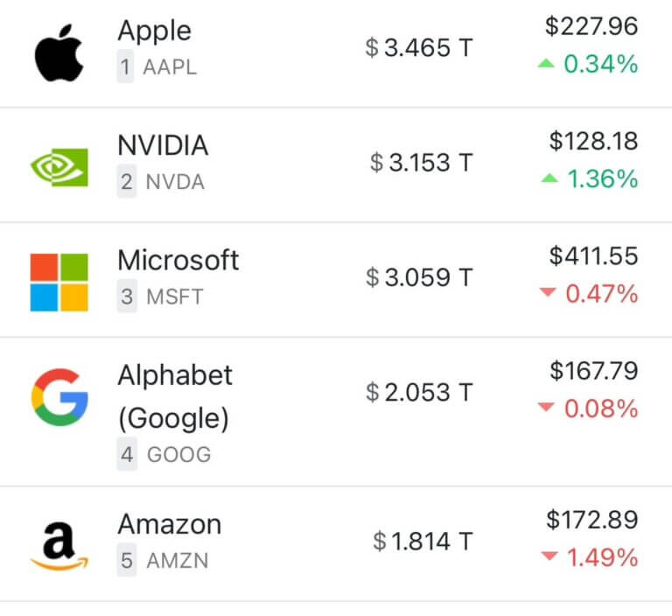Image resolution: width=672 pixels, height=616 pixels.
Task: Click Amazon's red down-arrow change indicator
Action: [x=549, y=557]
